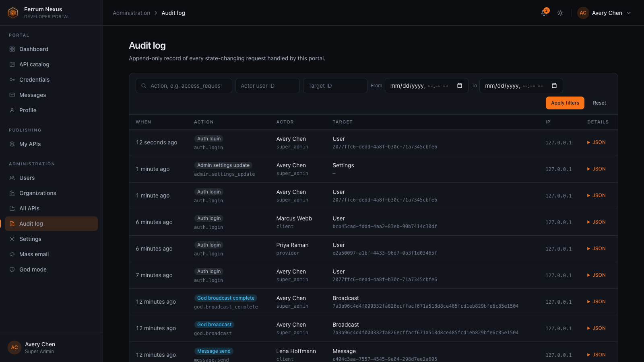Image resolution: width=644 pixels, height=362 pixels.
Task: Focus the Action search field
Action: [x=184, y=86]
